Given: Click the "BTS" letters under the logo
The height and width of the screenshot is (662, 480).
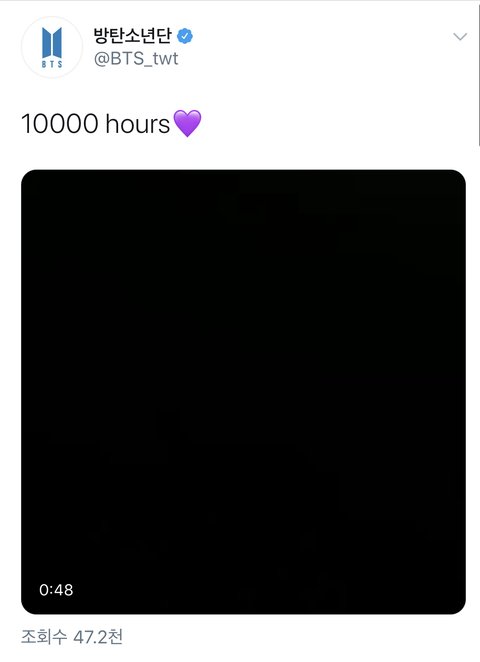Looking at the screenshot, I should [52, 64].
